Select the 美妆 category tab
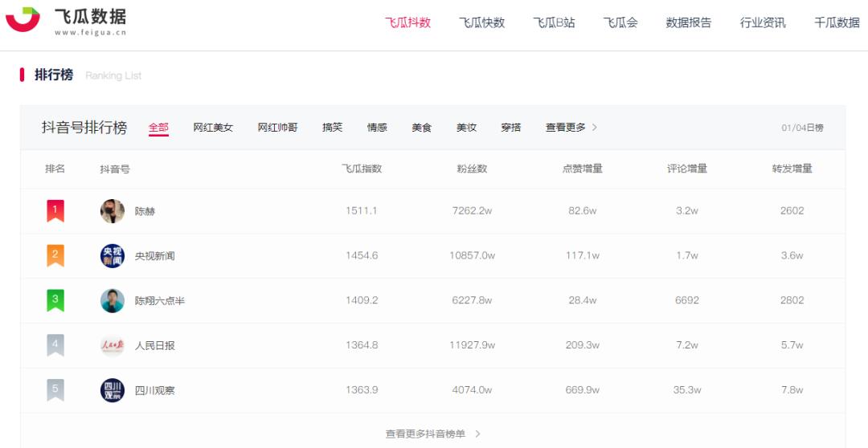 (x=466, y=128)
